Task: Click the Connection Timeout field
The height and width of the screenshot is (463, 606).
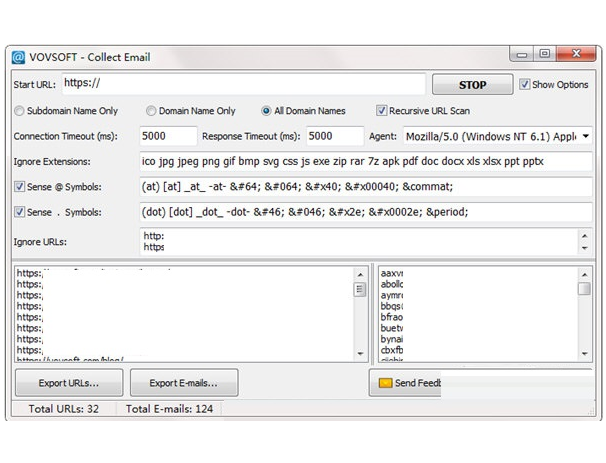Action: (168, 136)
